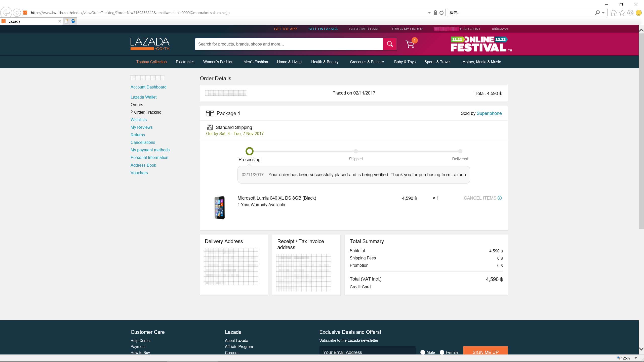
Task: Focus the Lazada product search field
Action: click(289, 44)
